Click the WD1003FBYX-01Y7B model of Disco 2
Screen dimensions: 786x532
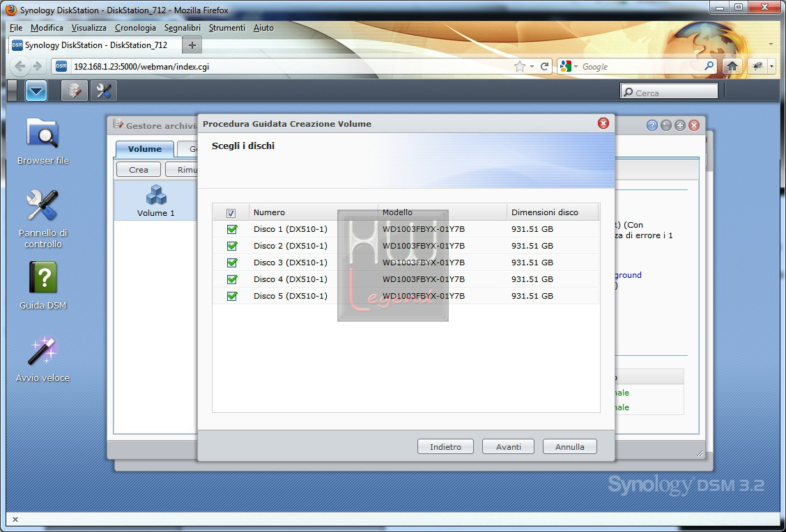[424, 246]
